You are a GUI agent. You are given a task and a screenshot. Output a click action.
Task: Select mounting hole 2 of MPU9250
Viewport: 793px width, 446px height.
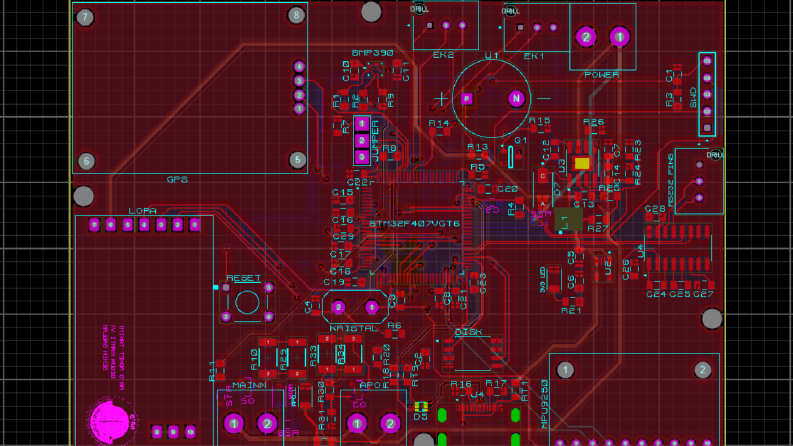pos(702,370)
